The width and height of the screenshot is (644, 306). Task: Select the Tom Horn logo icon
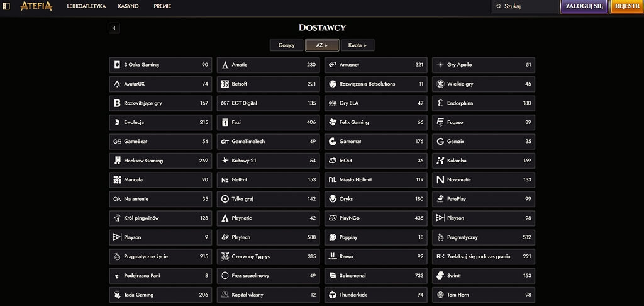click(440, 295)
